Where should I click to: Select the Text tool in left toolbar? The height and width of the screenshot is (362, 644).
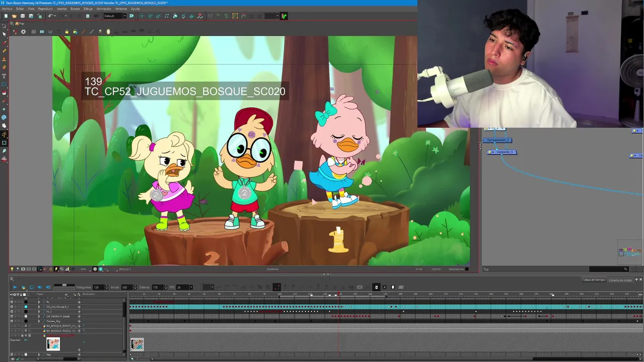click(4, 76)
